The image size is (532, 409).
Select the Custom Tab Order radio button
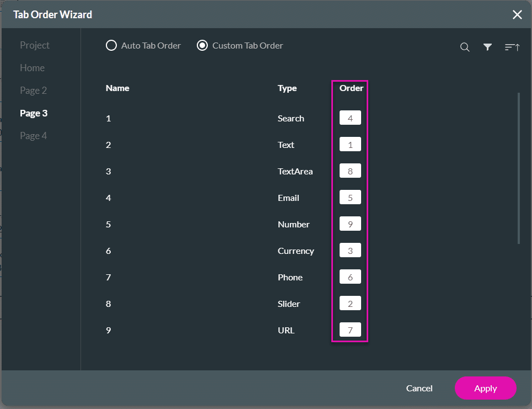202,45
